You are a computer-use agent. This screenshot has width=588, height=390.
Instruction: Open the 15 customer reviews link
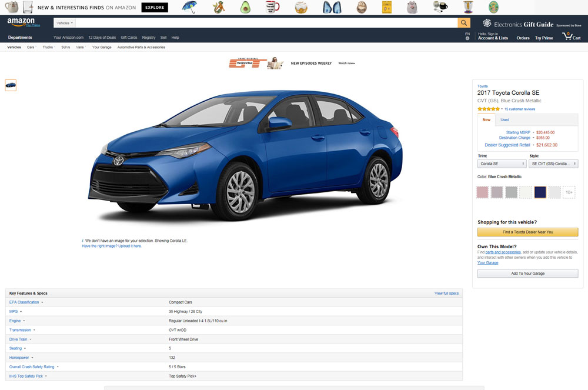click(x=519, y=109)
